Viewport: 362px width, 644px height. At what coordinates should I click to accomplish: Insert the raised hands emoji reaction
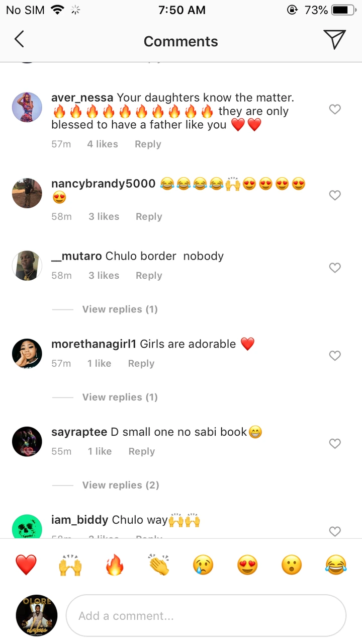(x=70, y=565)
